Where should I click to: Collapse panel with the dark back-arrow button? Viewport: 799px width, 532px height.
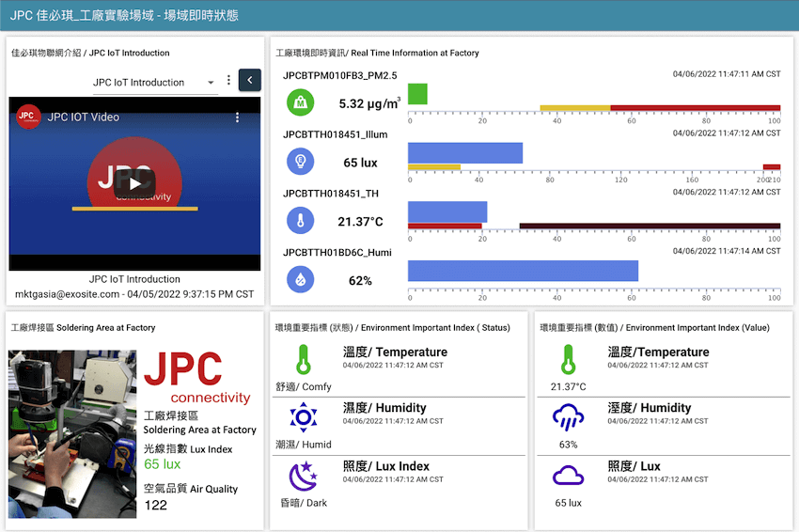(250, 80)
